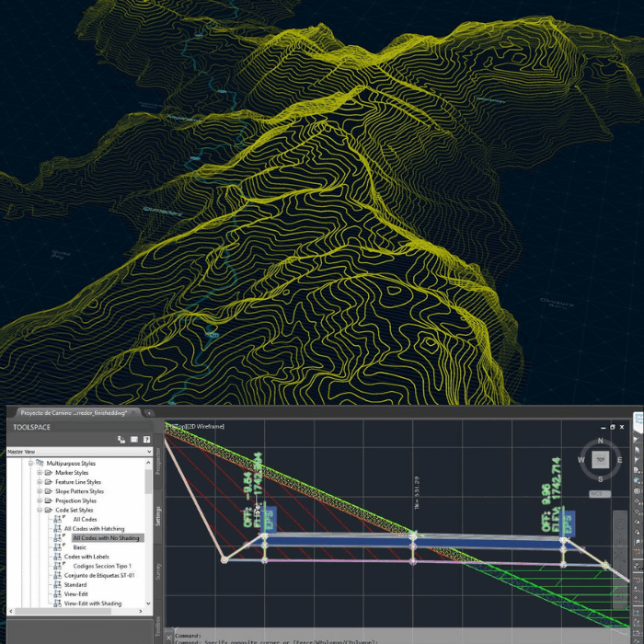Viewport: 644px width, 644px height.
Task: Click the tree vertical scrollbar thumb
Action: click(148, 481)
